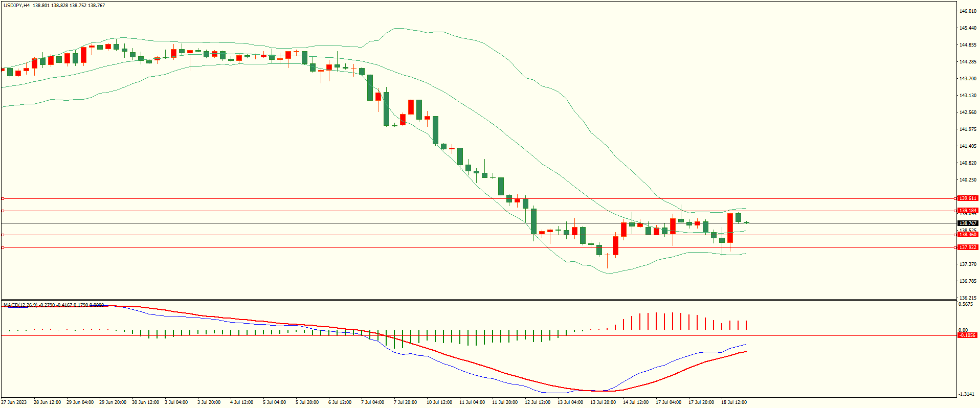Click the 11 Jul 20:00 time label

(505, 402)
